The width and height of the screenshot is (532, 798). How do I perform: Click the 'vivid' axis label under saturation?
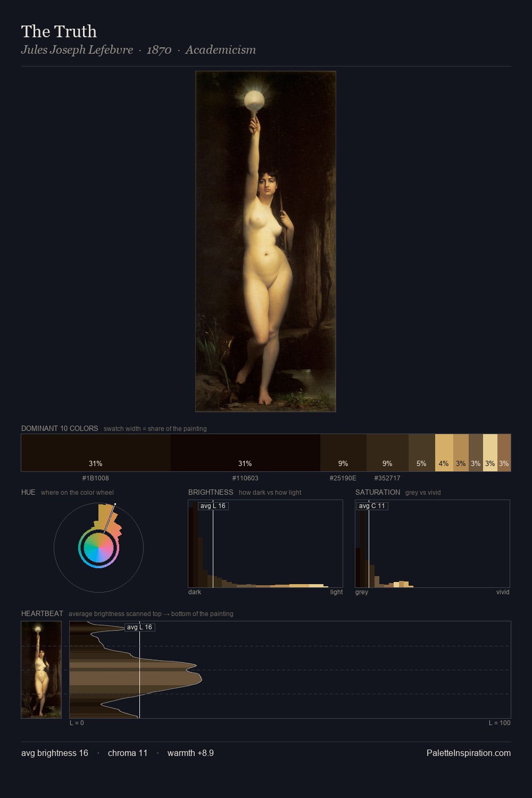pyautogui.click(x=503, y=592)
